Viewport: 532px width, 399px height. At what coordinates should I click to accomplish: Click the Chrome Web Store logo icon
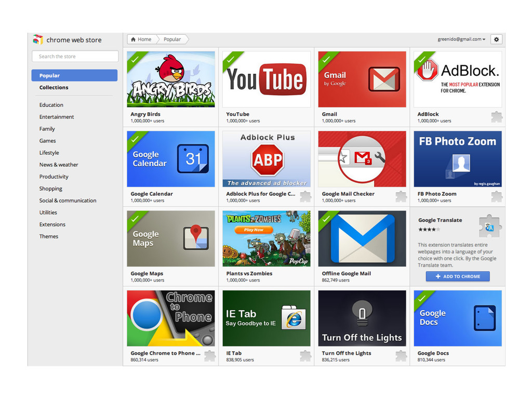[x=37, y=39]
